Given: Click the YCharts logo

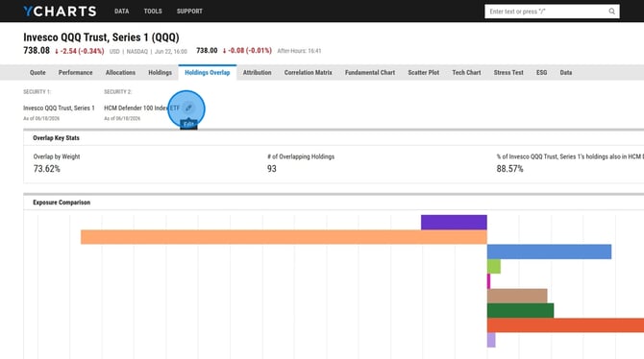Looking at the screenshot, I should point(60,12).
